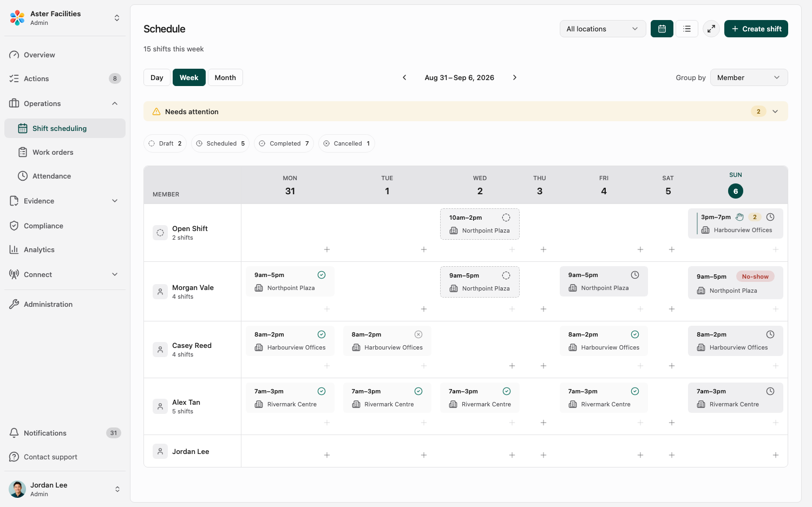Add shift for Jordan Lee on Monday
Viewport: 812px width, 507px height.
(x=327, y=455)
